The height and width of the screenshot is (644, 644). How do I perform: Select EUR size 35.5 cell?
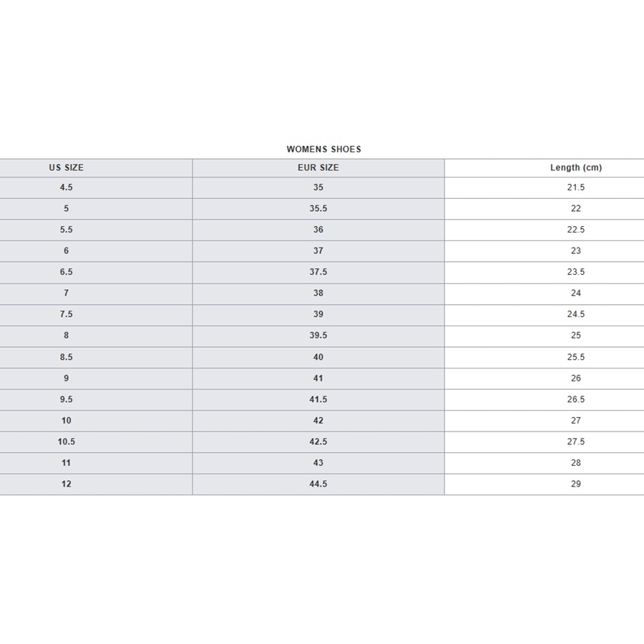(318, 209)
